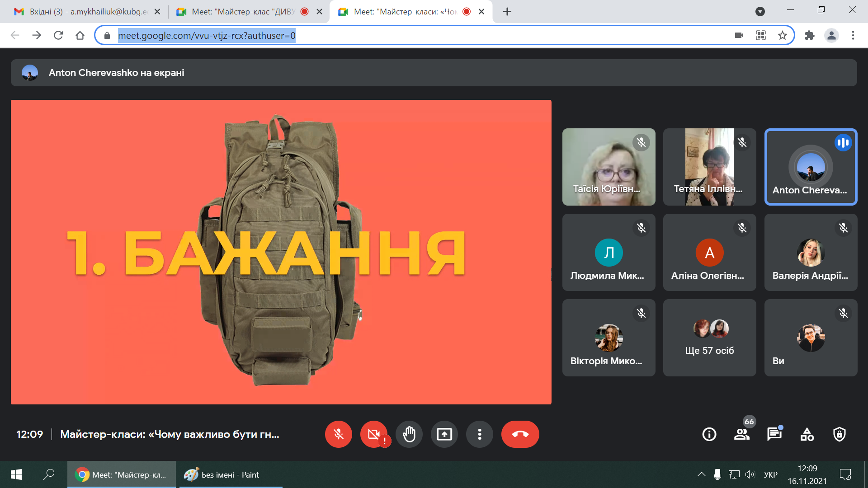The image size is (868, 488).
Task: Open more options three-dot menu in Meet
Action: click(x=479, y=434)
